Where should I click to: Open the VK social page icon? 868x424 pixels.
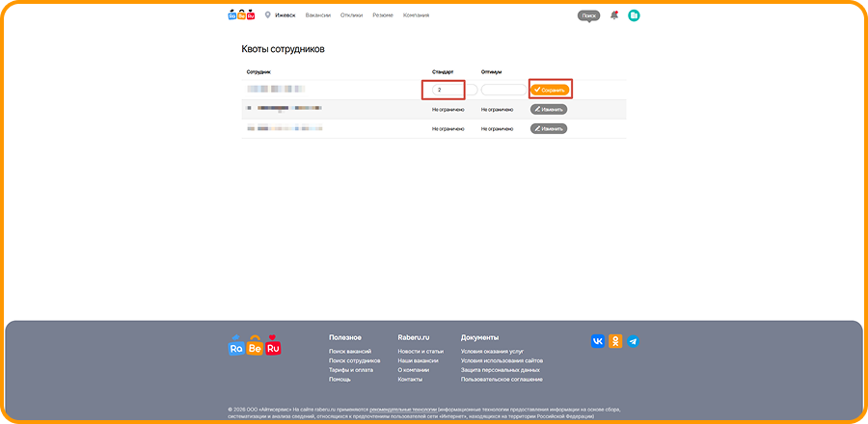(x=598, y=341)
